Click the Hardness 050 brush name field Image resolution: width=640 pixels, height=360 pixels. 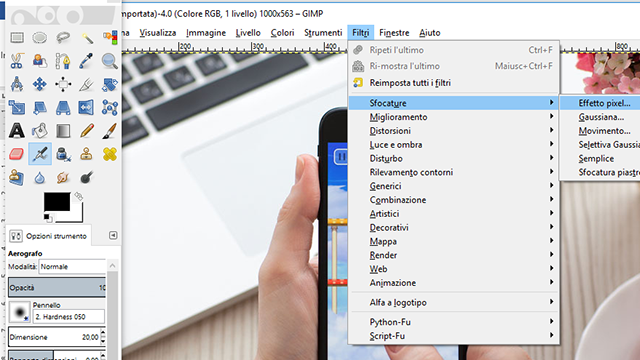69,317
